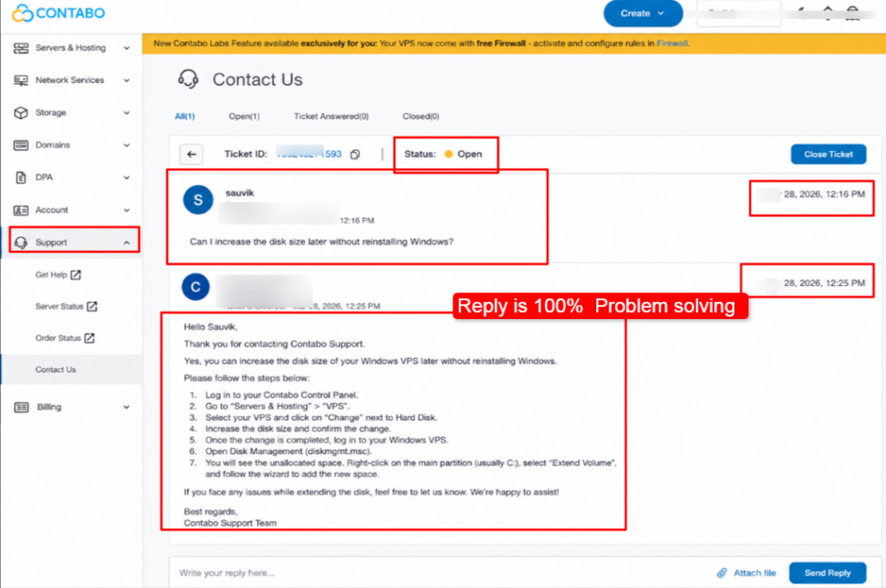886x588 pixels.
Task: Open the Get Help link
Action: [51, 274]
